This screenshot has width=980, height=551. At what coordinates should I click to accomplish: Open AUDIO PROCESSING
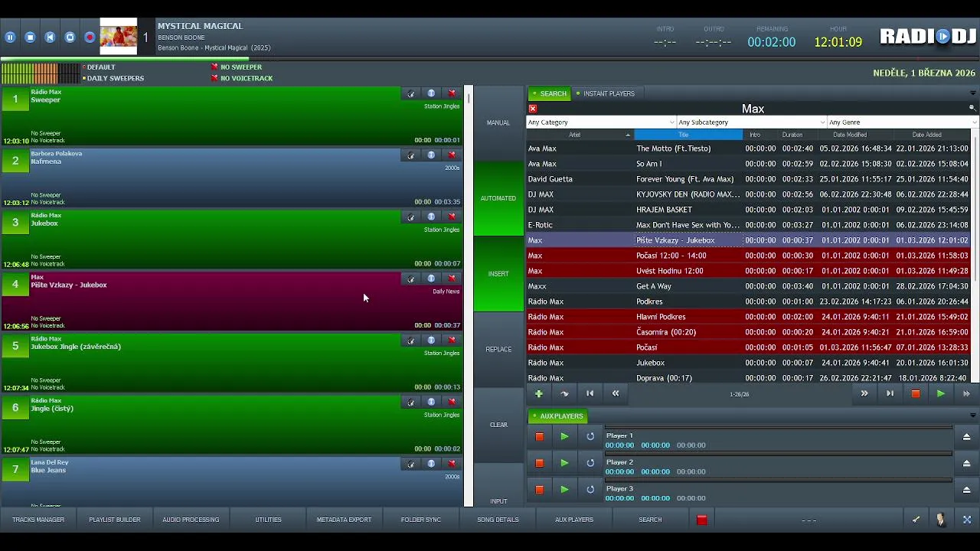(191, 520)
